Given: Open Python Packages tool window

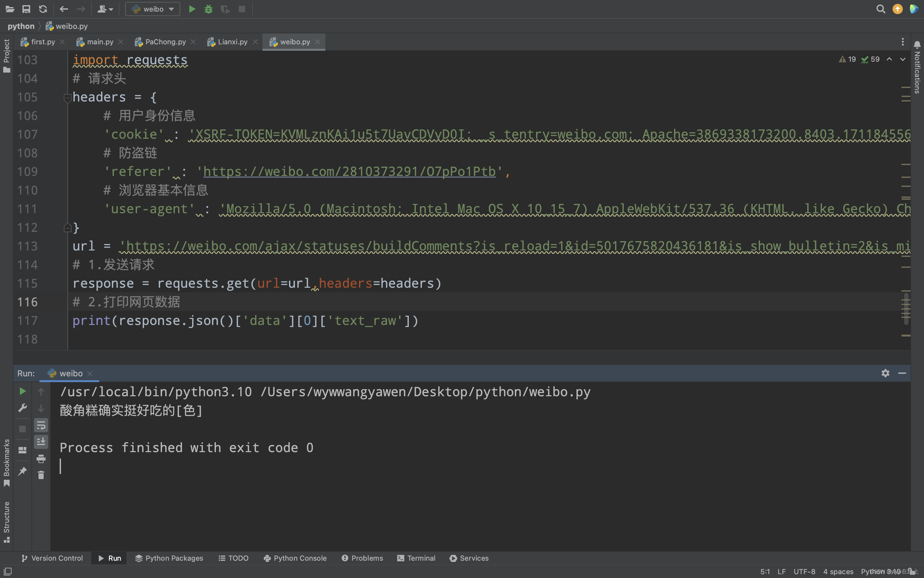Looking at the screenshot, I should (x=169, y=558).
